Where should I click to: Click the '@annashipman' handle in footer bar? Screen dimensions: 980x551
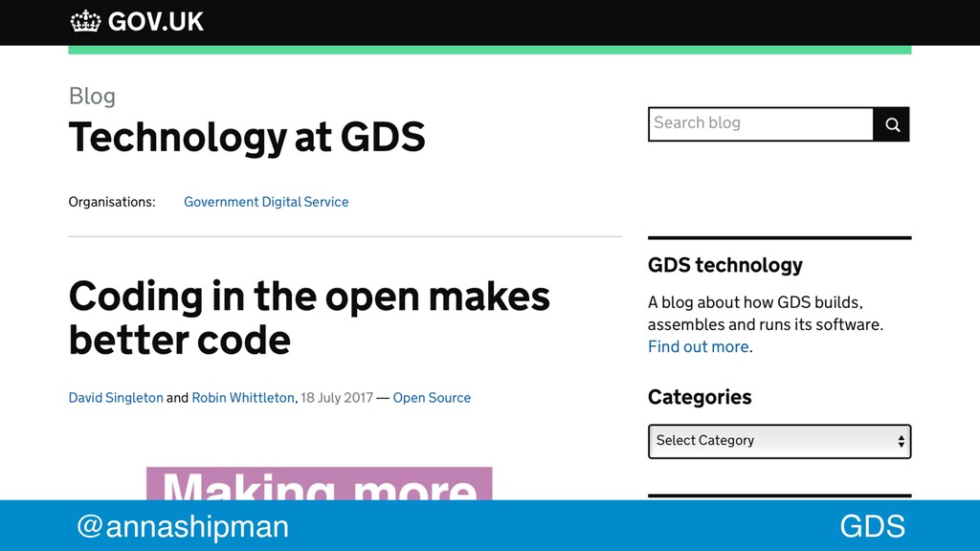pos(183,526)
